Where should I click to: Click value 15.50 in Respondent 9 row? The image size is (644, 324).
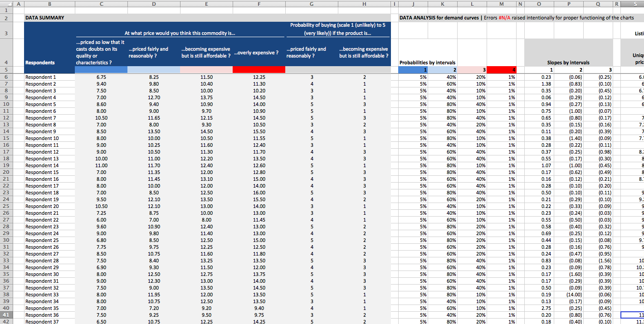point(259,131)
